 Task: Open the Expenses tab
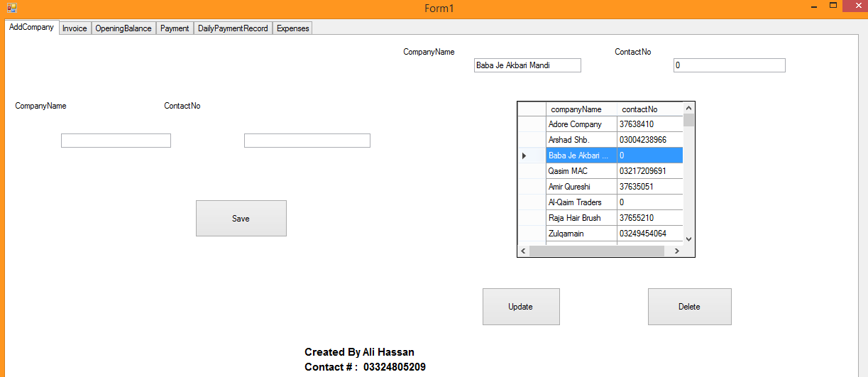click(x=293, y=28)
